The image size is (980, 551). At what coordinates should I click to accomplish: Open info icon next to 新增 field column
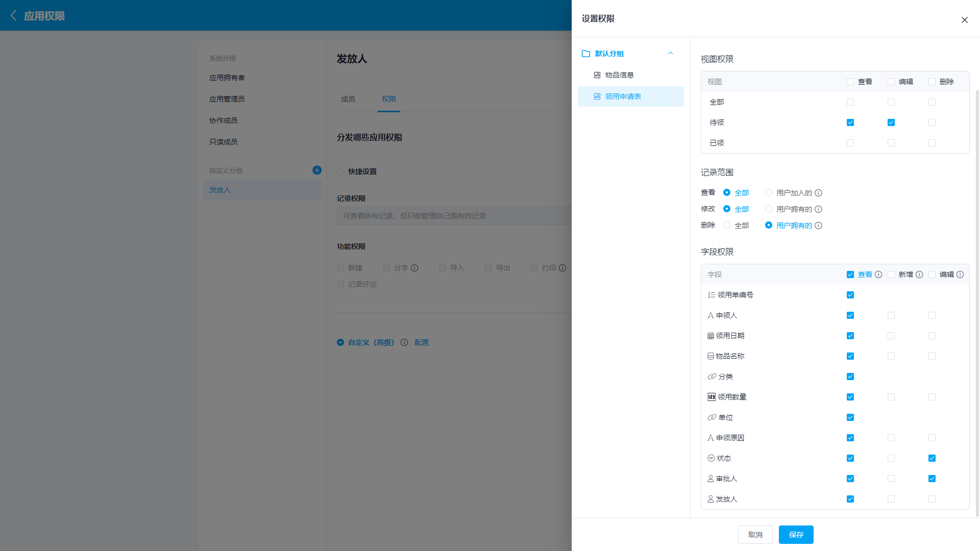pyautogui.click(x=919, y=274)
